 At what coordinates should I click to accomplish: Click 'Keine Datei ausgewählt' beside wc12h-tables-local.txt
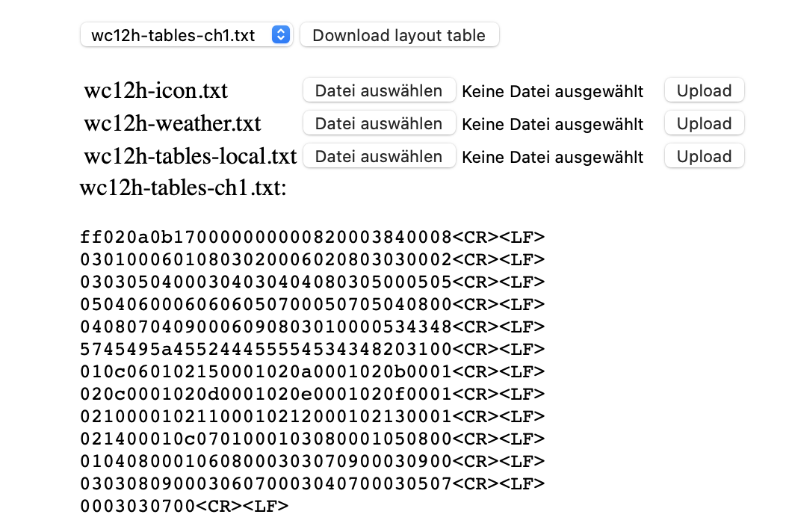(552, 158)
